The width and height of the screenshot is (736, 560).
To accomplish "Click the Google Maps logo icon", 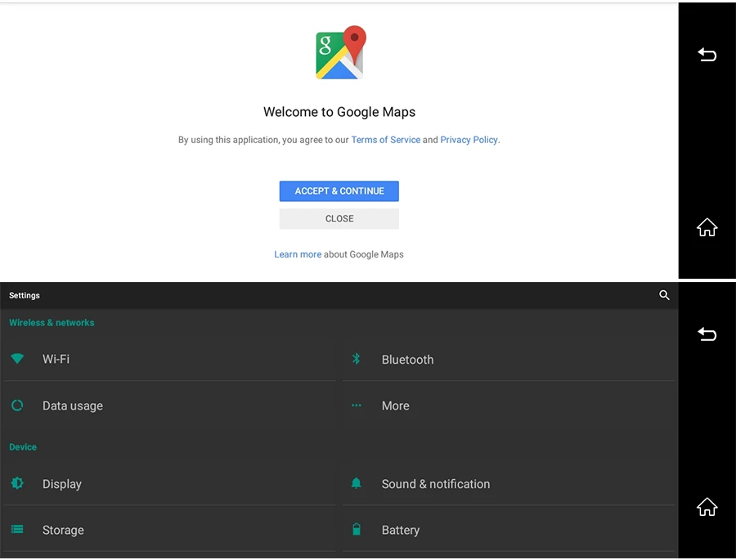I will [x=341, y=52].
